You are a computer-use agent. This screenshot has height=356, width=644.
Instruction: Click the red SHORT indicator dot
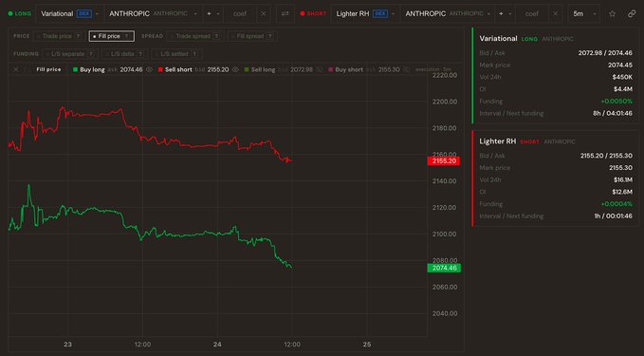(303, 13)
